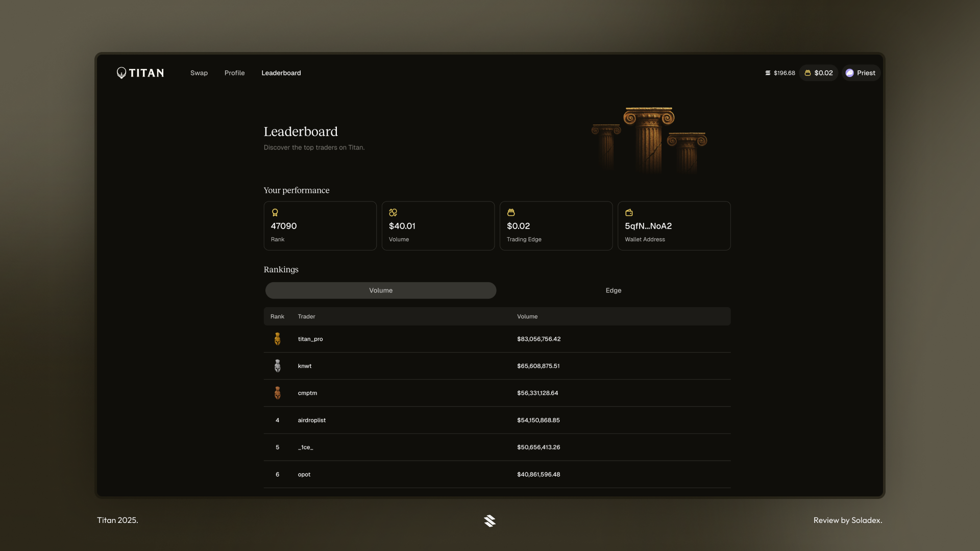Open the Profile nav item

[x=234, y=73]
